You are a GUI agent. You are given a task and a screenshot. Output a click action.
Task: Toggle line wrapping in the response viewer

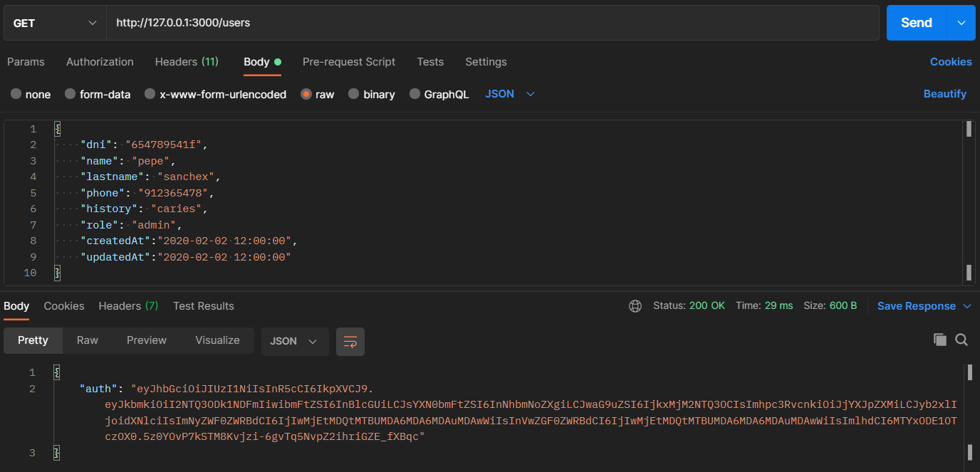click(x=350, y=342)
